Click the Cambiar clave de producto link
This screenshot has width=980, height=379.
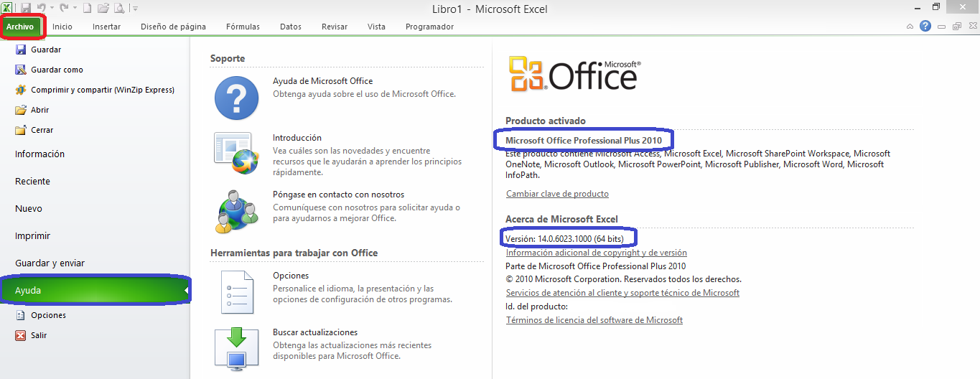coord(557,194)
